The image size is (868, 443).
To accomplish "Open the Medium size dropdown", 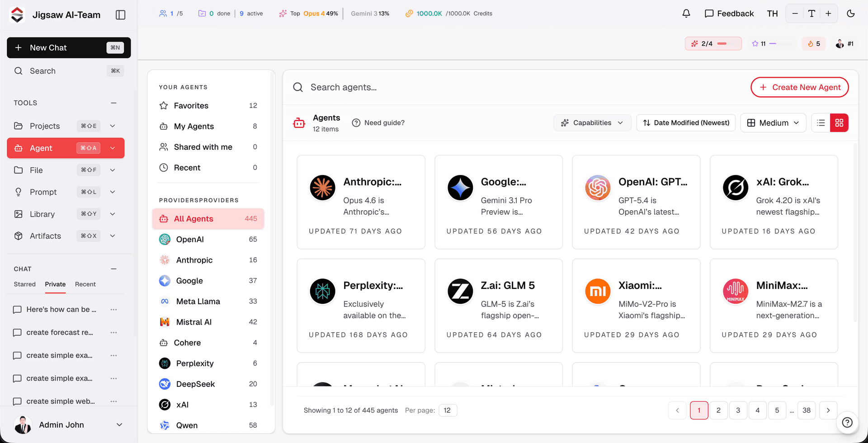I will tap(773, 123).
